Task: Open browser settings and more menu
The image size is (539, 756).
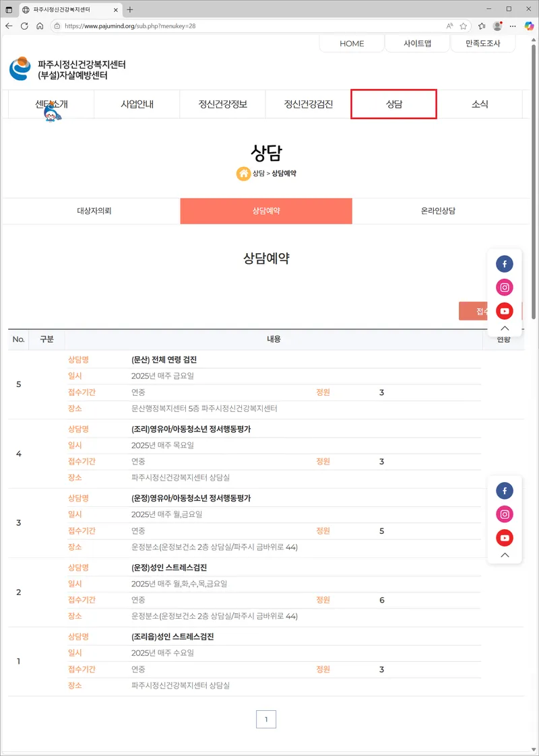Action: pos(513,26)
